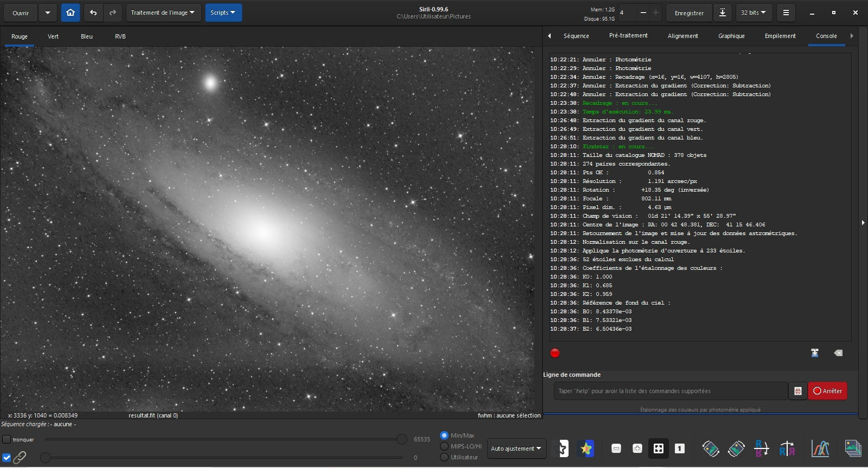The image size is (868, 468).
Task: Rotate the image 90° clockwise
Action: point(736,448)
